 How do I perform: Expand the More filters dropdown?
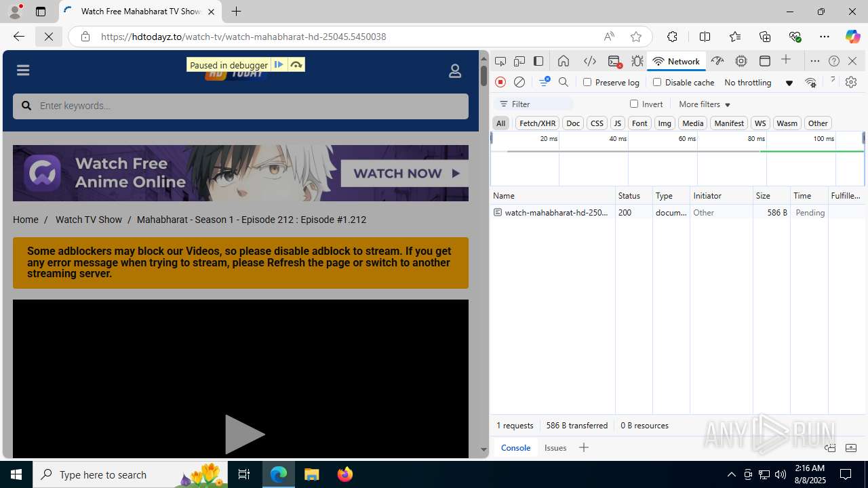click(x=705, y=104)
